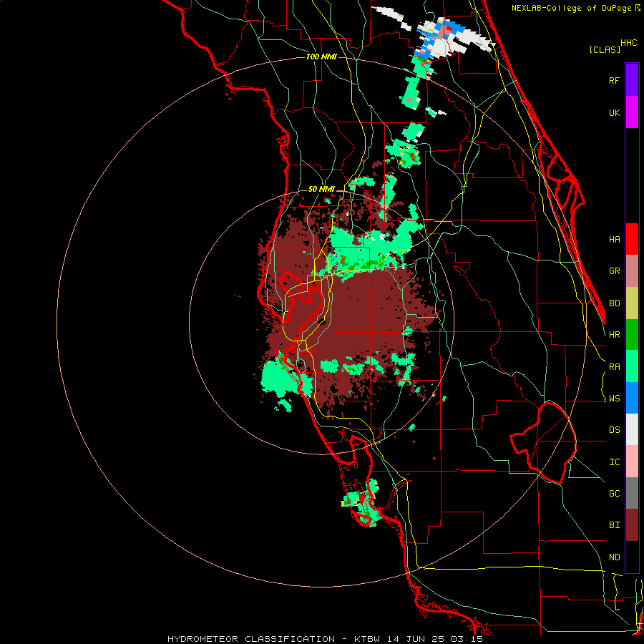Click the NEXLAB-College of DuPage credit text
This screenshot has height=644, width=644.
point(571,8)
